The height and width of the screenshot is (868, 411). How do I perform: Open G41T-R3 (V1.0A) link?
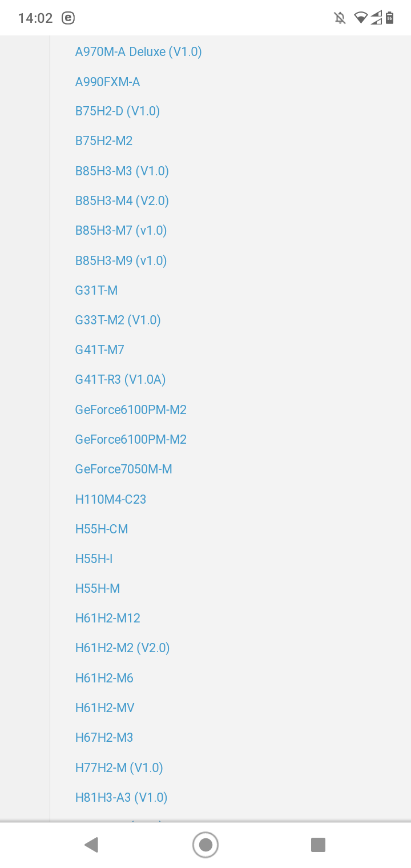(120, 379)
